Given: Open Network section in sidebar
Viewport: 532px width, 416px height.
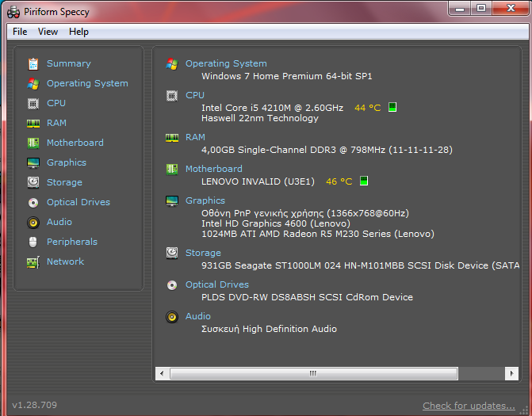Looking at the screenshot, I should [66, 261].
